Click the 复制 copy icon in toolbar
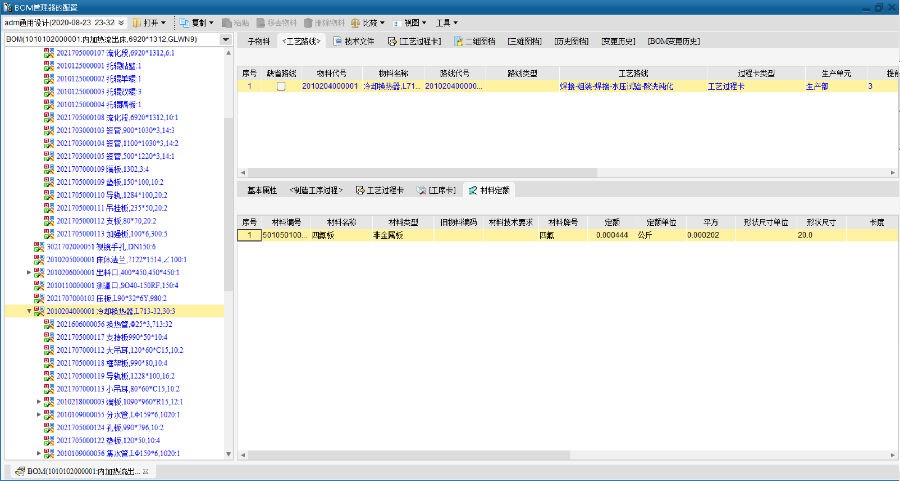900x481 pixels. tap(182, 22)
